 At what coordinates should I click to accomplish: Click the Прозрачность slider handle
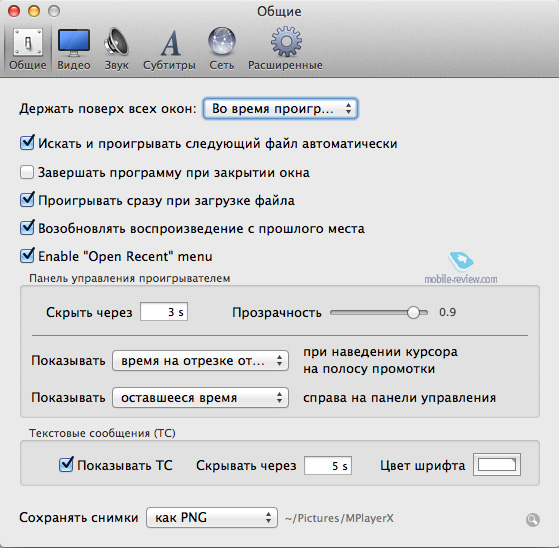[413, 313]
